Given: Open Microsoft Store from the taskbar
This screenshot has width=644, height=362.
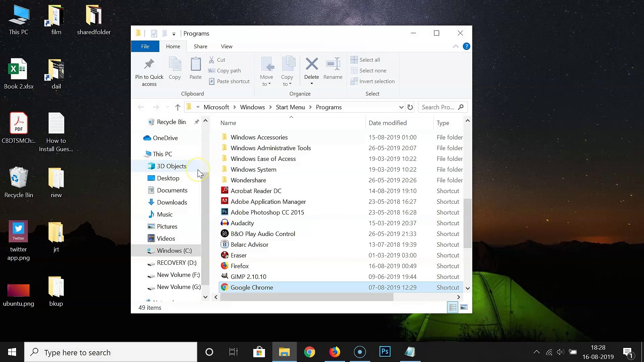Looking at the screenshot, I should click(x=259, y=352).
